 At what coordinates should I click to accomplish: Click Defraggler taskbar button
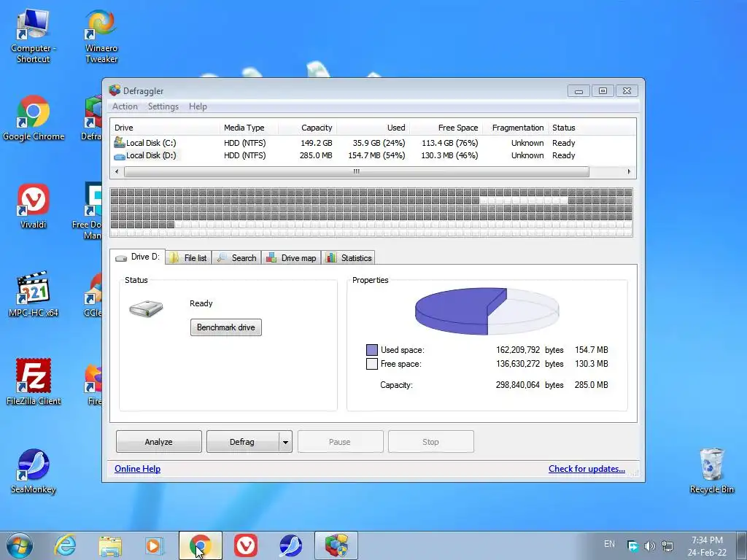[x=336, y=545]
